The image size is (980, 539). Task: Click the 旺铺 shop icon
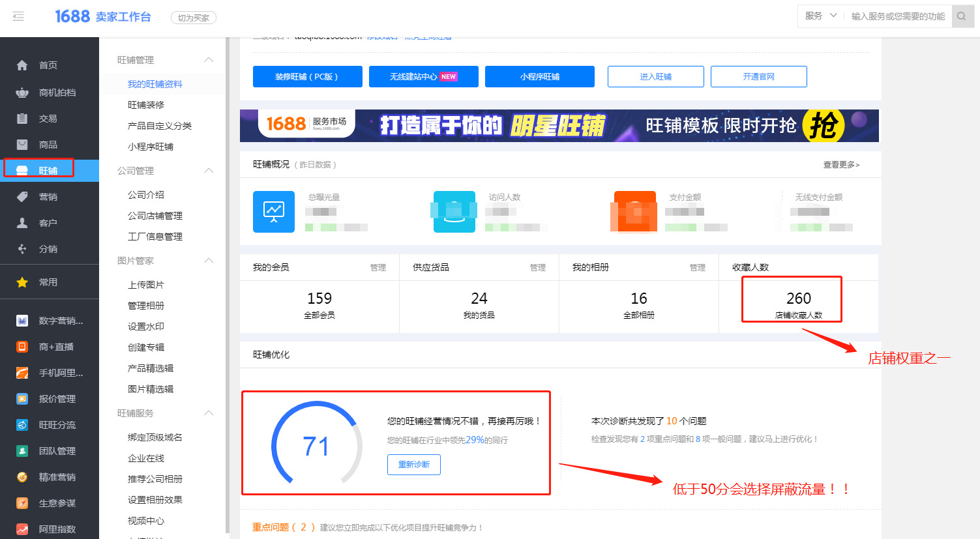click(22, 171)
